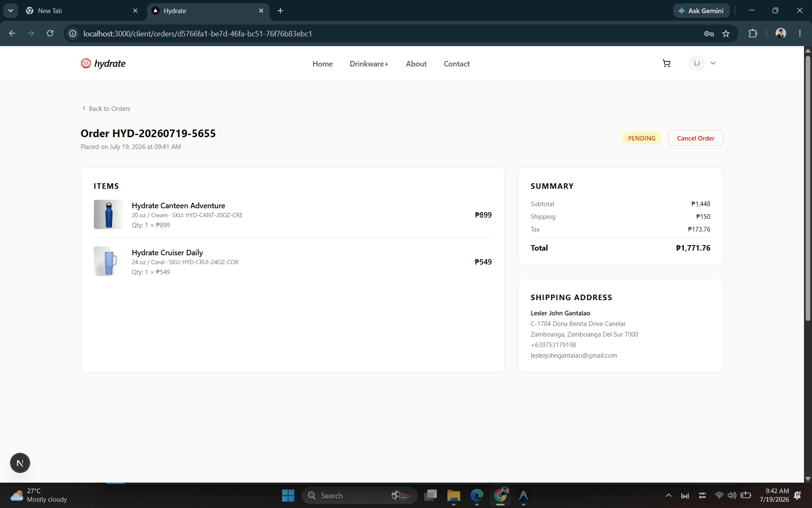Open the password manager key icon
Image resolution: width=812 pixels, height=508 pixels.
tap(709, 33)
